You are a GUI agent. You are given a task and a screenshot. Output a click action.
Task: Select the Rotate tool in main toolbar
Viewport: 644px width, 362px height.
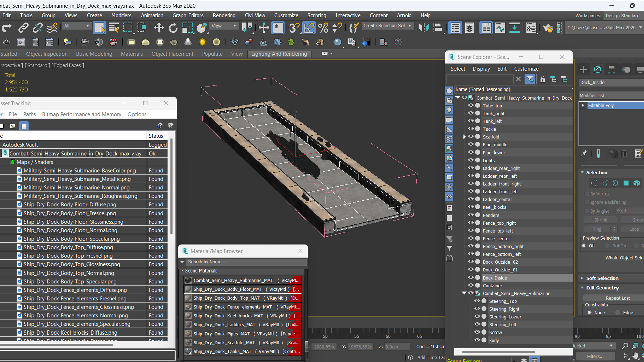click(x=173, y=28)
